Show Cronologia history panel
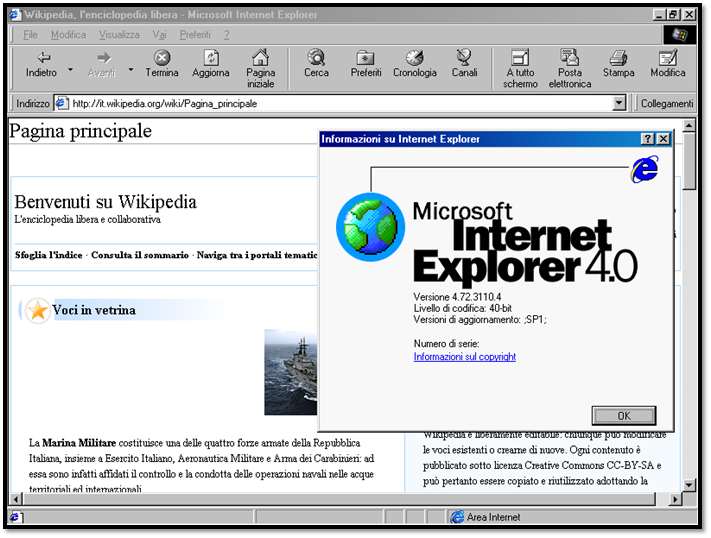 pyautogui.click(x=414, y=64)
